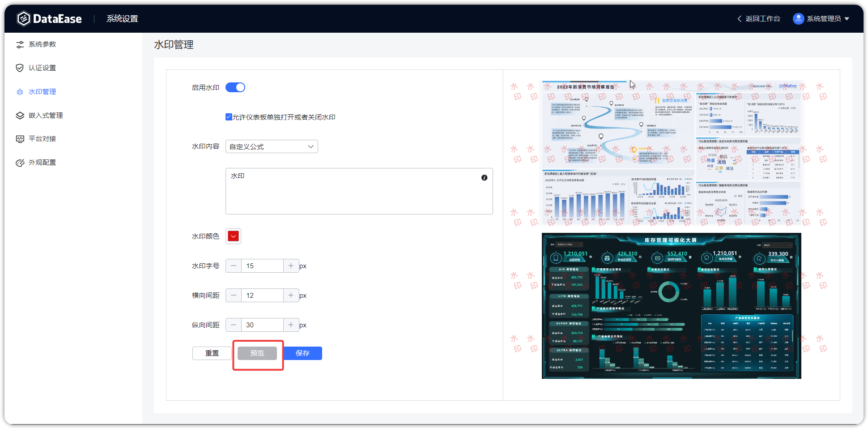
Task: Click the watermark formula text area
Action: [x=359, y=191]
